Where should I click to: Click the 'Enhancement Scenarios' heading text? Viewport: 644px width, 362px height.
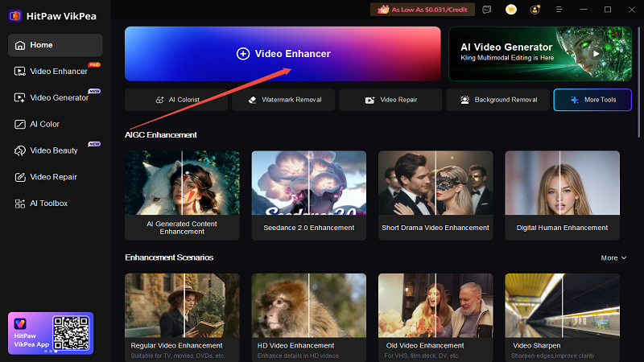tap(169, 257)
